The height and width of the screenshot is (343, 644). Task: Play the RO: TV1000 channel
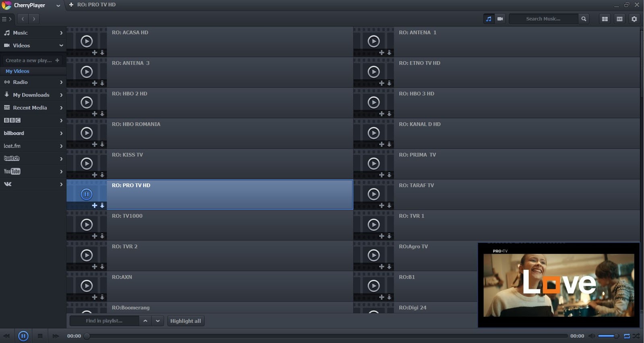(87, 225)
